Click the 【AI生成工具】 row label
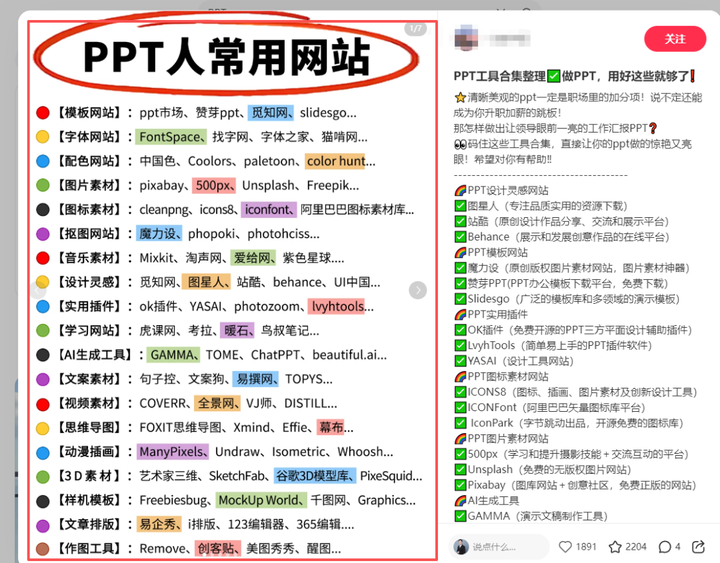720x563 pixels. click(x=96, y=355)
